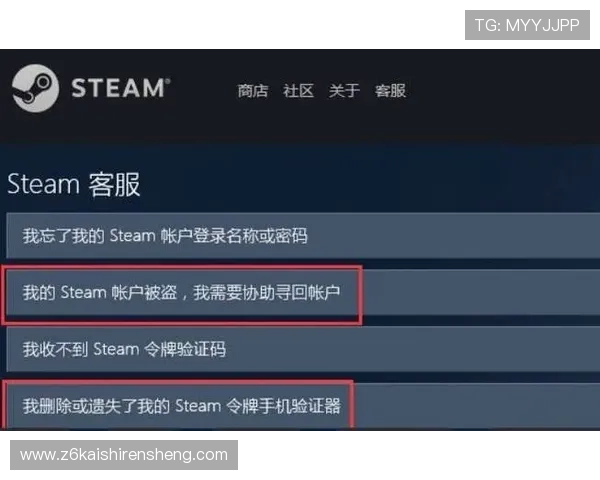The height and width of the screenshot is (480, 600).
Task: Click the blank right end of the 令牌验证码 row
Action: 413,349
